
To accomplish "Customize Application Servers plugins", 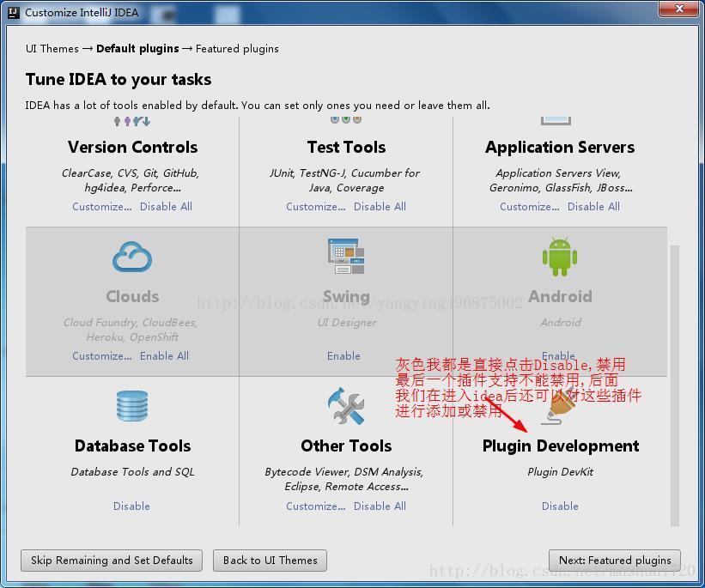I will 529,207.
